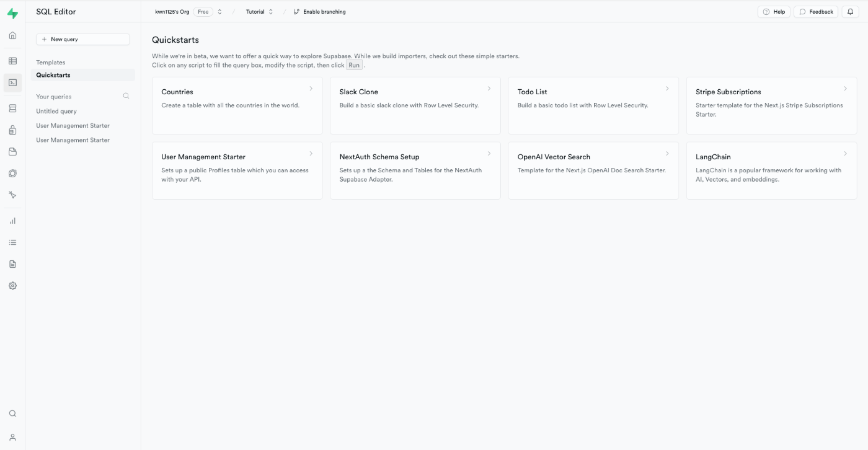This screenshot has width=868, height=450.
Task: Open the API Docs document icon
Action: 12,264
